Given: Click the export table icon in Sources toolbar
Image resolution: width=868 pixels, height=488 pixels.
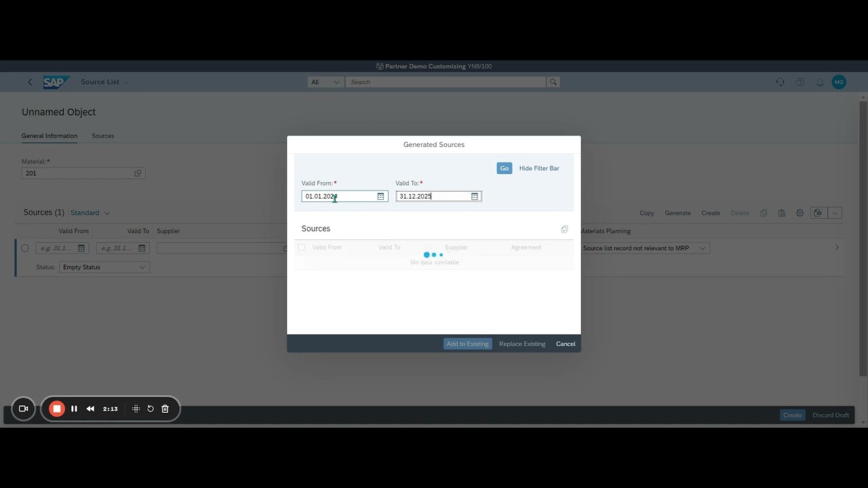Looking at the screenshot, I should pyautogui.click(x=818, y=213).
